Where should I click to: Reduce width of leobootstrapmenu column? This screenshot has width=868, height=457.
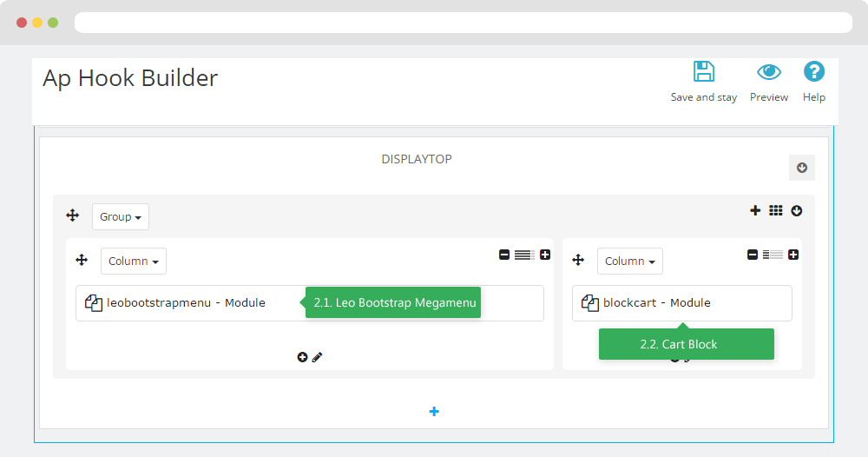[x=503, y=255]
